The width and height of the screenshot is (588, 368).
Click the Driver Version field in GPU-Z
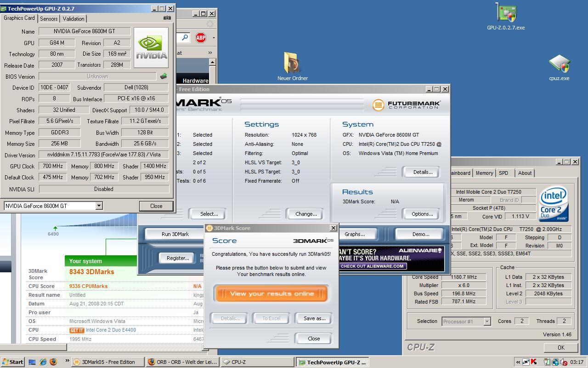click(x=104, y=155)
